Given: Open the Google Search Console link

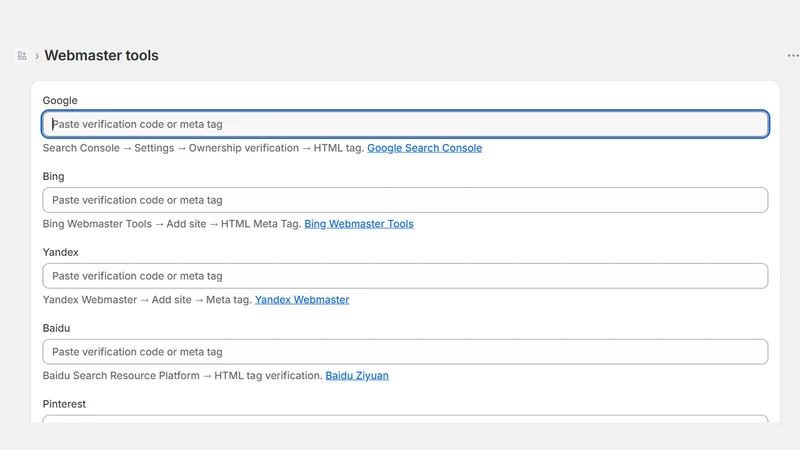Looking at the screenshot, I should point(424,148).
